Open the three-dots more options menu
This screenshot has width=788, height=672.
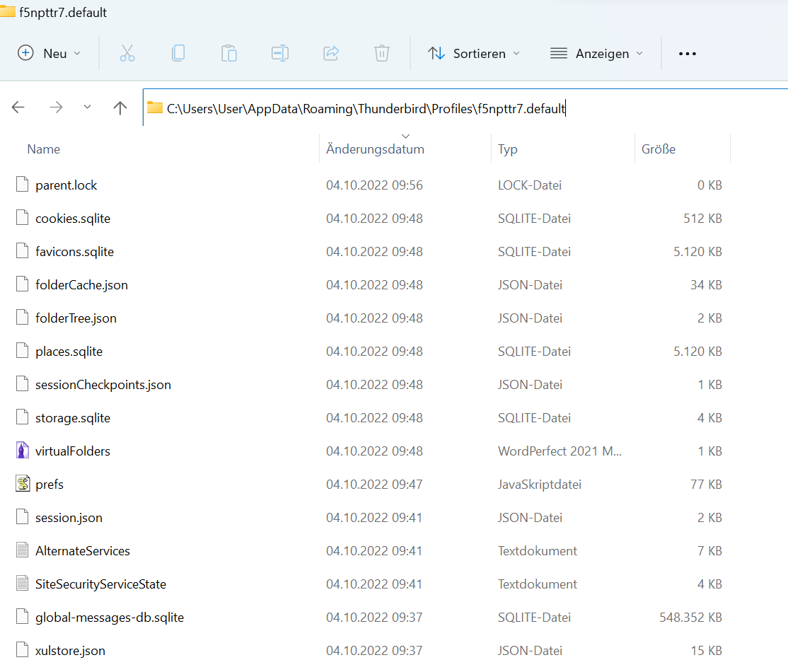coord(687,54)
